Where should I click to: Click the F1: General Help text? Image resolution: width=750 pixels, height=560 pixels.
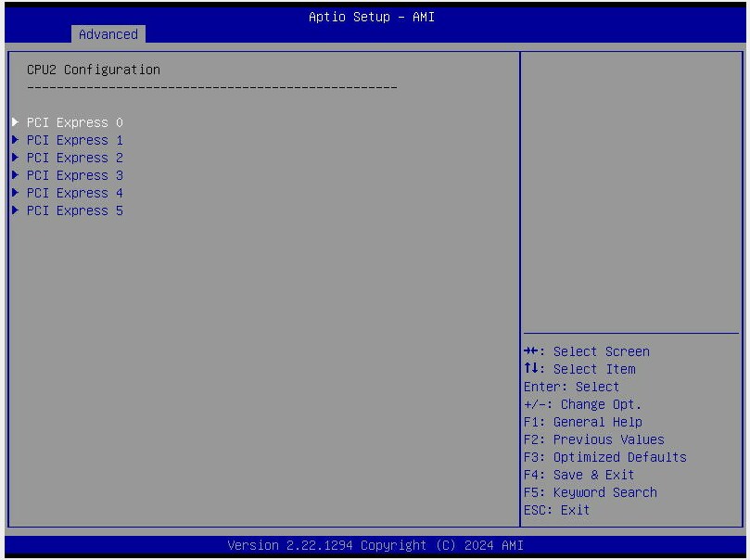tap(597, 422)
